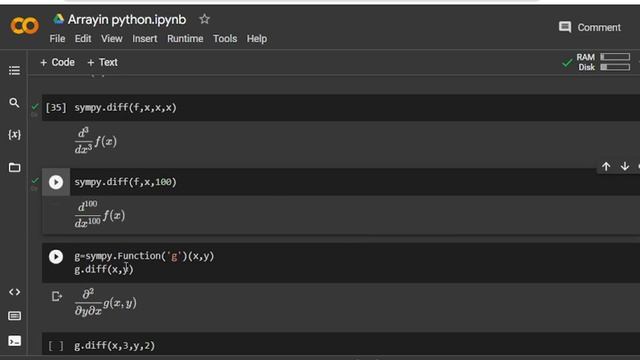The width and height of the screenshot is (640, 360).
Task: Open the Runtime menu
Action: [x=185, y=39]
